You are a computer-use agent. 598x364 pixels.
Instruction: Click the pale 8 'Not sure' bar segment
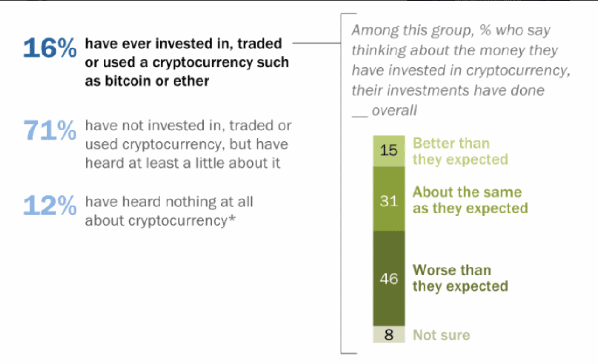point(389,335)
